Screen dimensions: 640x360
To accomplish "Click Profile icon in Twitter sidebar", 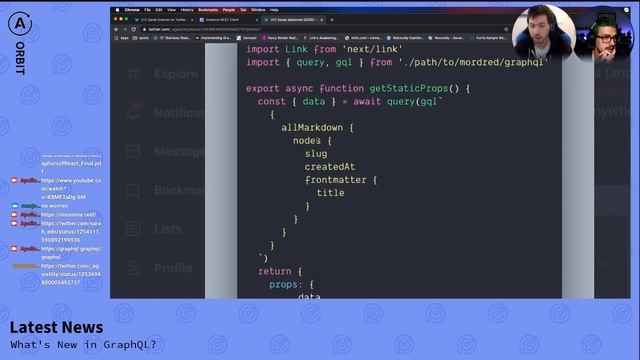I will coord(133,268).
